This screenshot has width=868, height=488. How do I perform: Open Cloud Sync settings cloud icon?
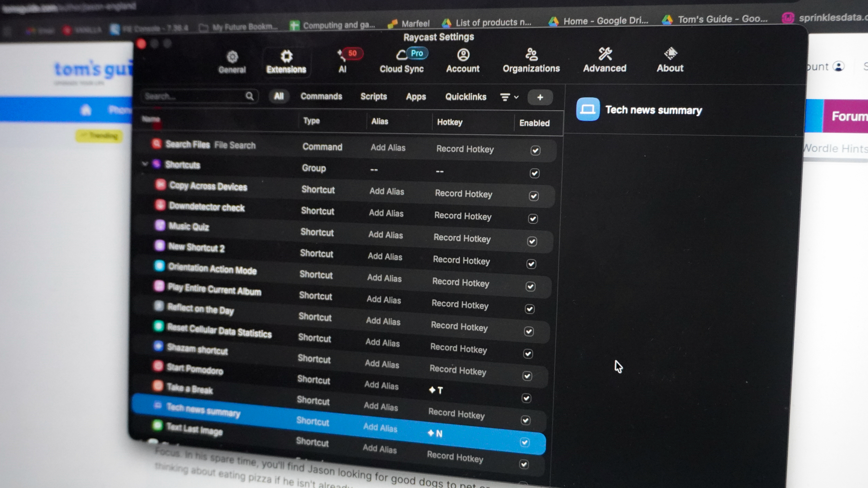402,55
